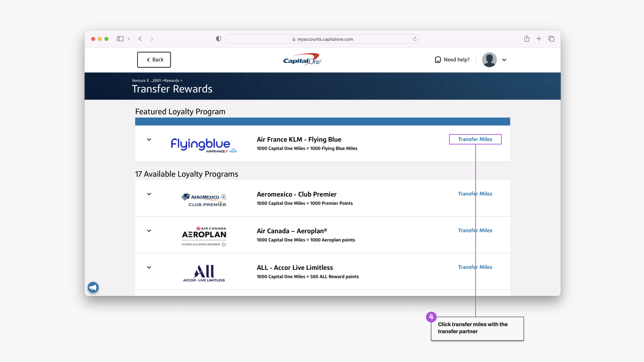
Task: Open the Safari share icon
Action: pos(527,39)
